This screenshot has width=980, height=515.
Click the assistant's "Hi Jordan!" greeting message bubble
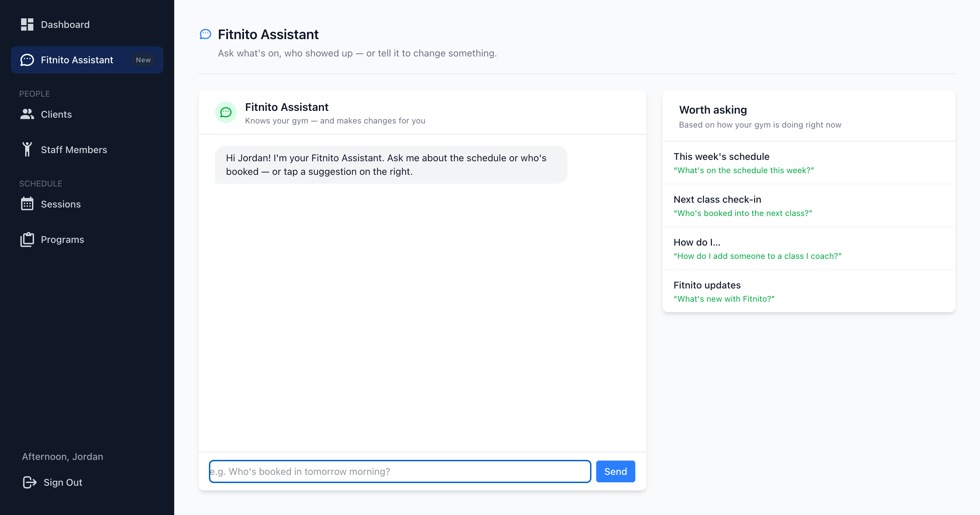[391, 165]
